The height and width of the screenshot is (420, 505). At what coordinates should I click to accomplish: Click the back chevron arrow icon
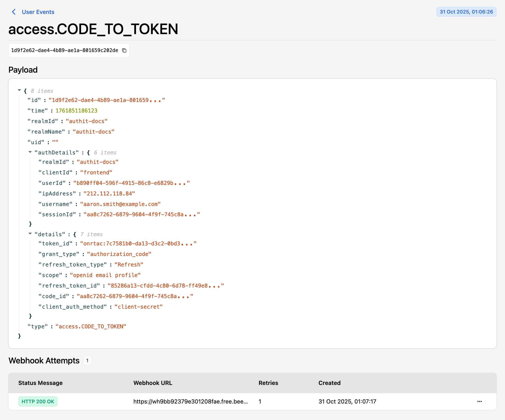(14, 12)
